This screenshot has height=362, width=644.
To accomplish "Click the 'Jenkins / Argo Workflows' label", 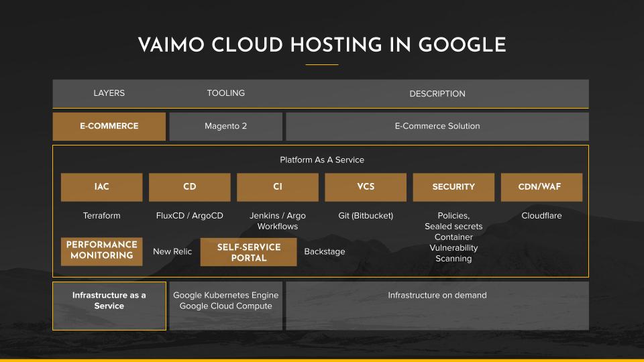I will (278, 221).
